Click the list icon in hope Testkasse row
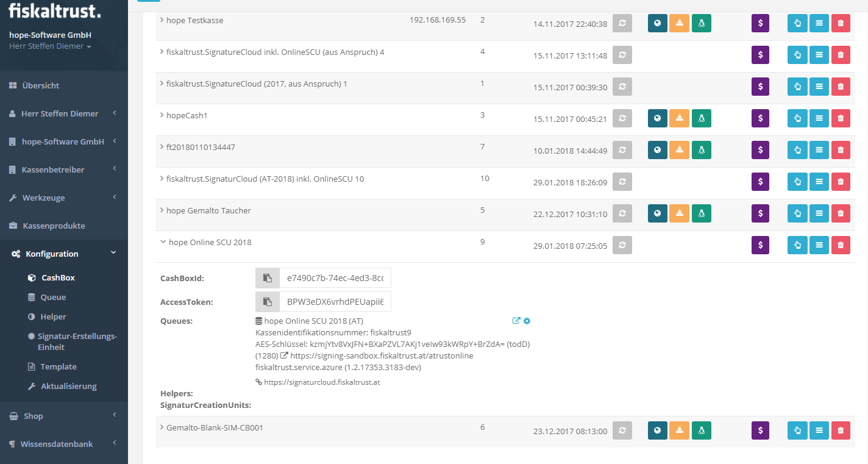This screenshot has height=464, width=868. pos(819,23)
